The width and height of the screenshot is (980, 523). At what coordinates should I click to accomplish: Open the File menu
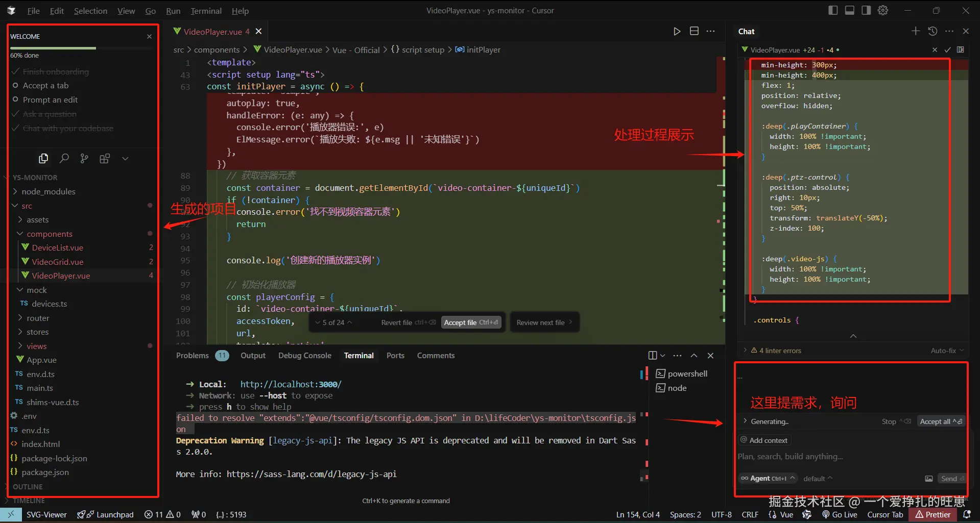click(x=33, y=11)
